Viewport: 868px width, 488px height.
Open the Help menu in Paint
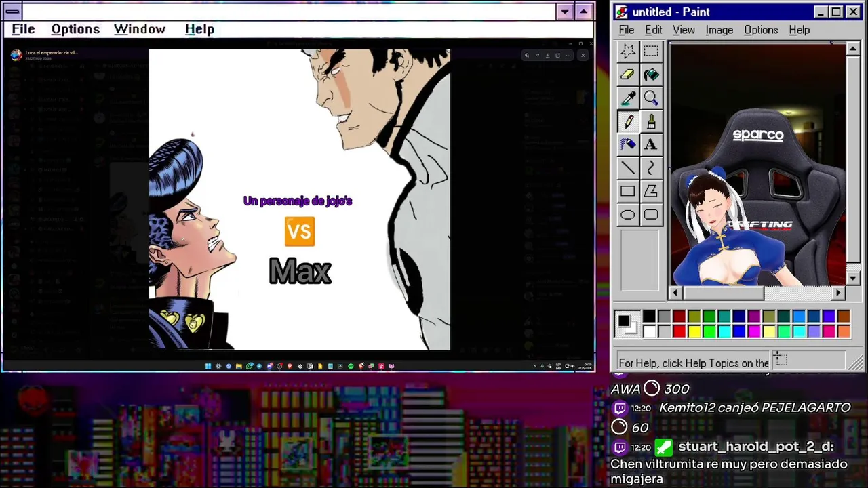(x=800, y=30)
